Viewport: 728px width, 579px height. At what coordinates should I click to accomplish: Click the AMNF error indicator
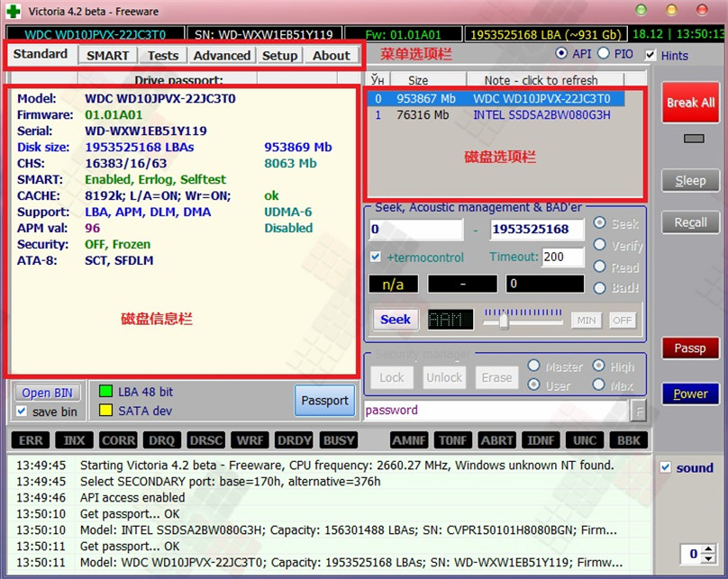409,440
